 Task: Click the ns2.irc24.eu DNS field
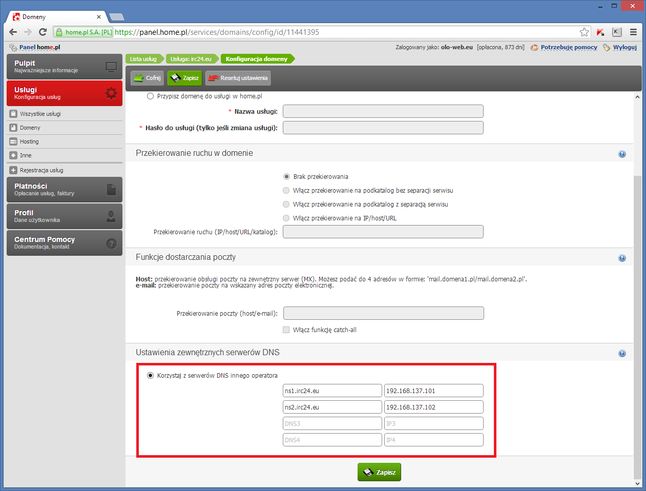click(x=332, y=407)
